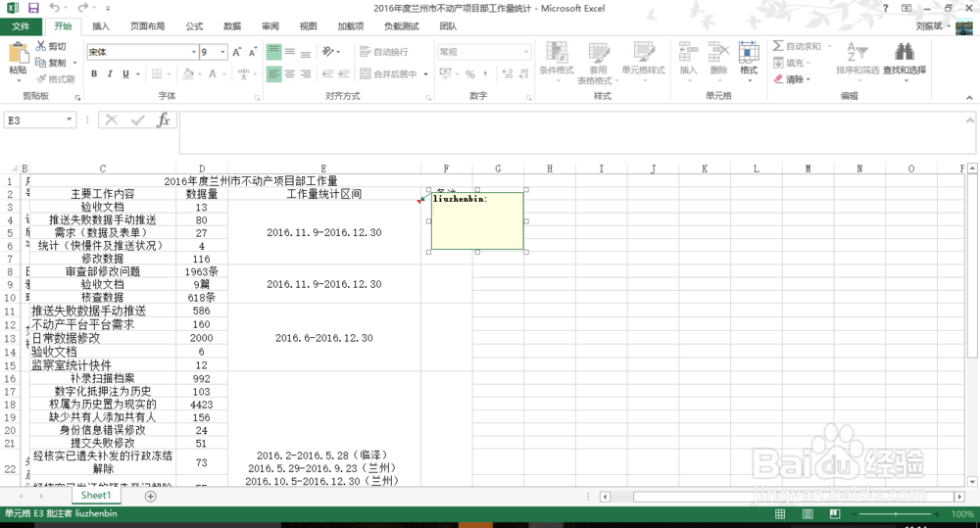Add a new sheet with the plus icon

click(151, 496)
